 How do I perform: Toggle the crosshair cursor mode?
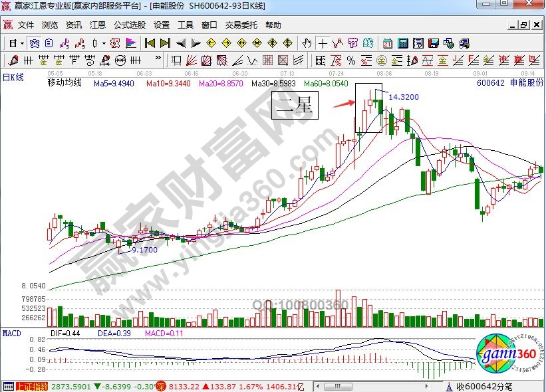coord(323,43)
